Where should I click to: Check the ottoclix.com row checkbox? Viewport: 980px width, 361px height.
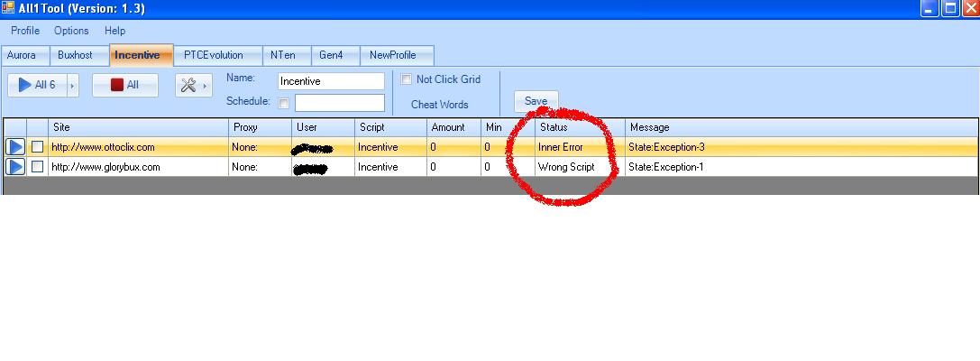click(x=38, y=147)
